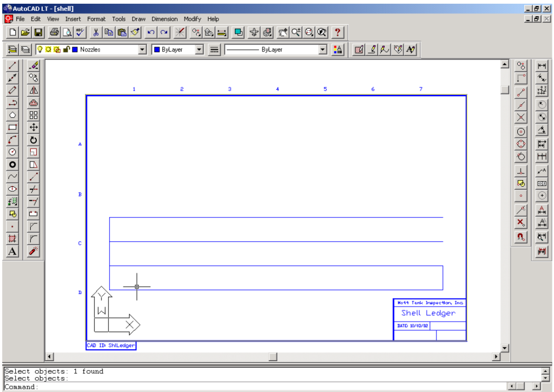
Task: Open the Modify menu
Action: [x=192, y=19]
